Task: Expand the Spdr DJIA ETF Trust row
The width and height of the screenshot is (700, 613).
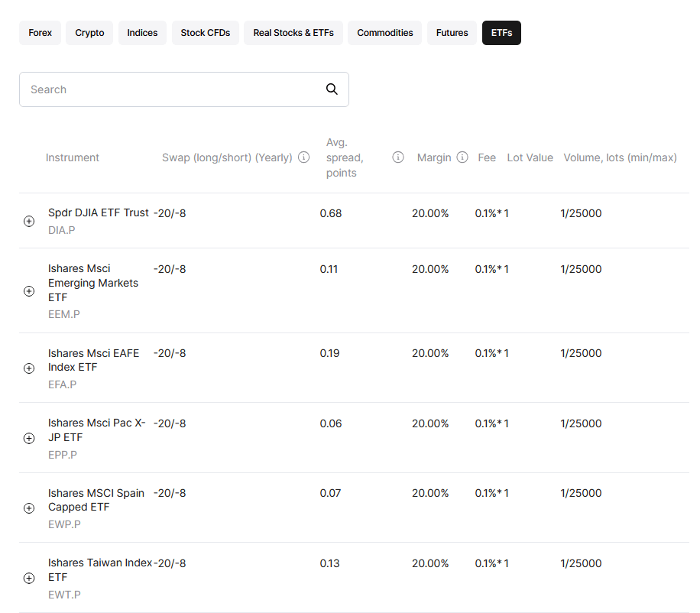Action: coord(28,221)
